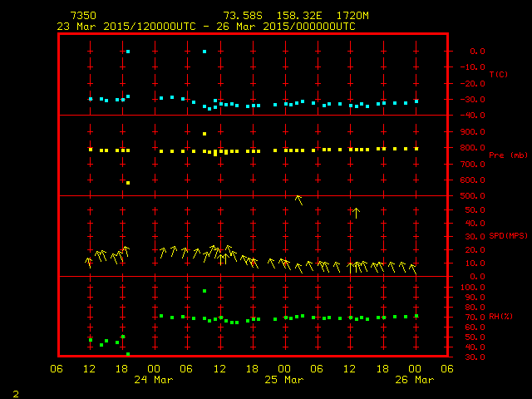Select green humidity outlier point near 100%

204,291
